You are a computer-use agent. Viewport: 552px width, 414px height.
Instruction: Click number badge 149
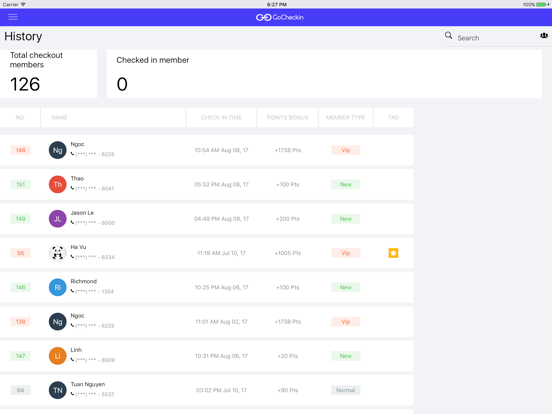tap(20, 219)
